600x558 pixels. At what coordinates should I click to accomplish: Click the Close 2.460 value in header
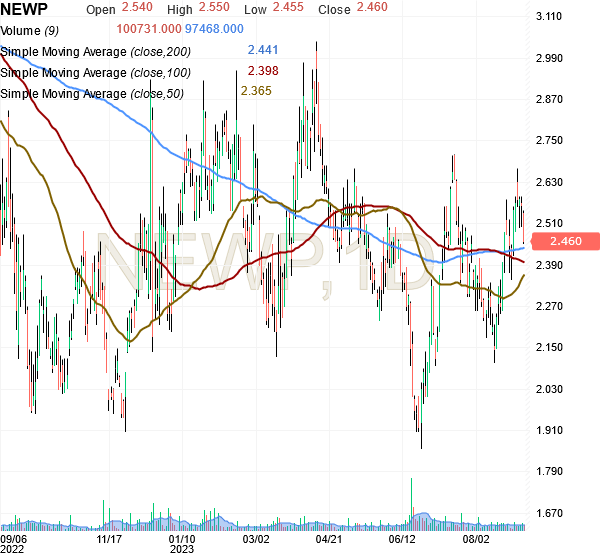pyautogui.click(x=372, y=7)
